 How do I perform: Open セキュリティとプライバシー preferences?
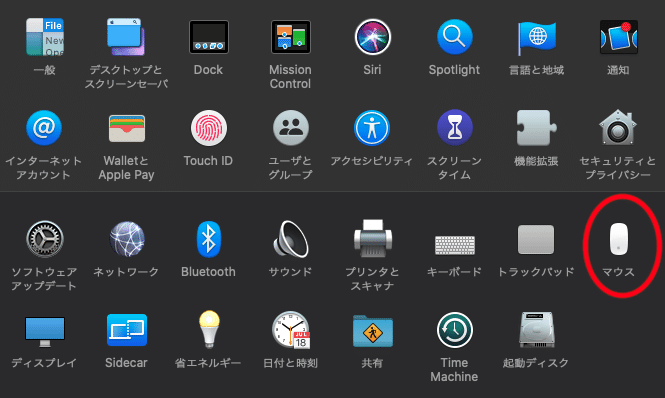[618, 127]
